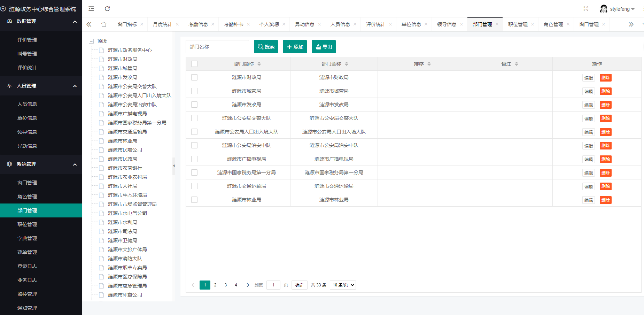The image size is (644, 315).
Task: Edit the 涟源市财政局 row
Action: point(588,78)
